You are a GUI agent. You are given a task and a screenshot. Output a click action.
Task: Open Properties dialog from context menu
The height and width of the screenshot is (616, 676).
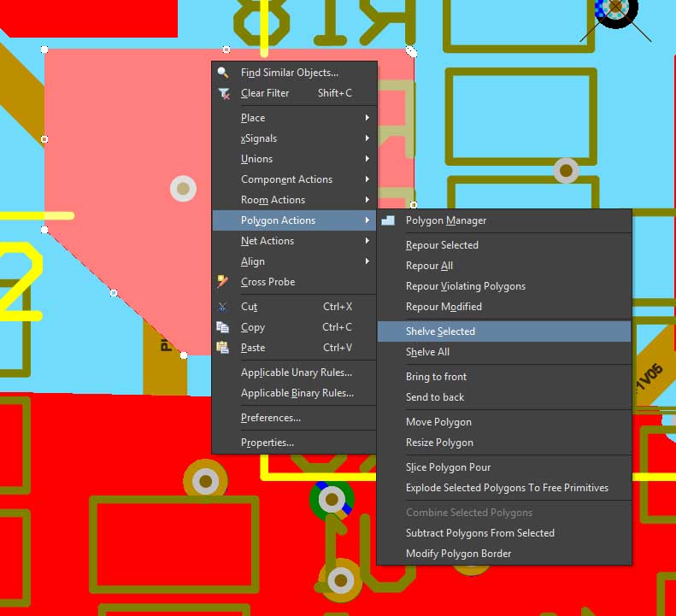tap(267, 443)
